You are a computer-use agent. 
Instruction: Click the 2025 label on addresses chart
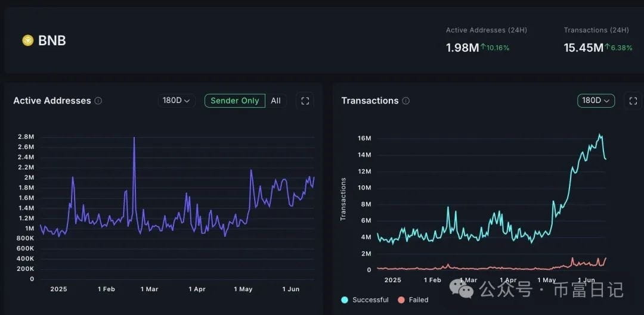(x=58, y=289)
